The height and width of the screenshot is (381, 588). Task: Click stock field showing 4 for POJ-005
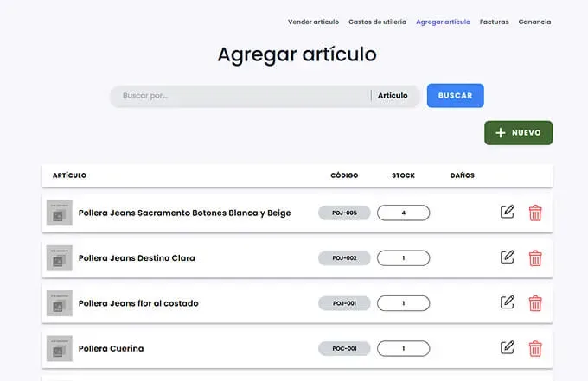[403, 213]
